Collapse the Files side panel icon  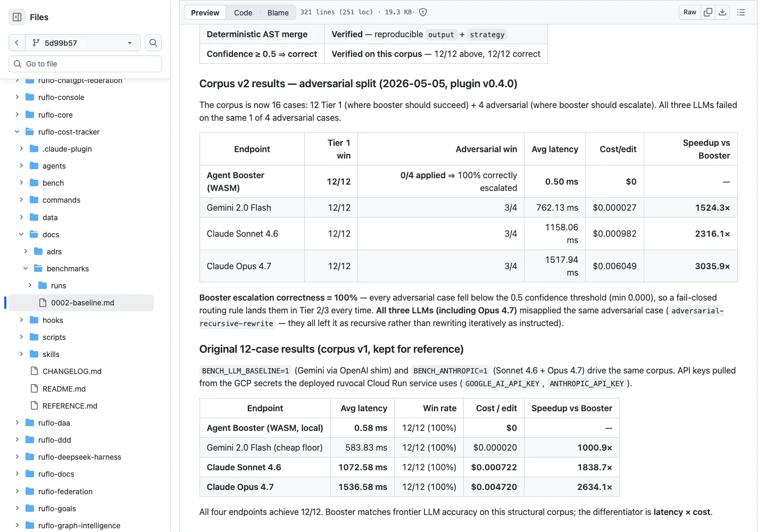point(17,17)
